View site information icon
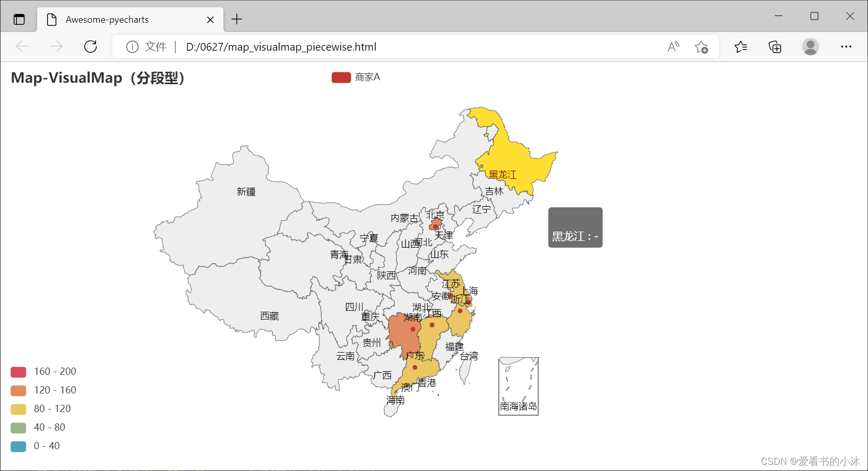Viewport: 868px width, 471px height. click(132, 47)
